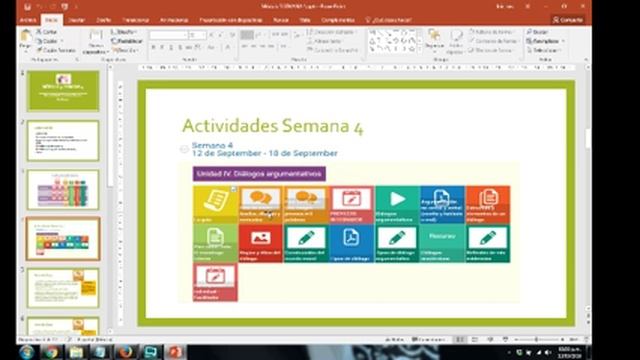
Task: Click the orange-red documents tile
Action: point(488,204)
